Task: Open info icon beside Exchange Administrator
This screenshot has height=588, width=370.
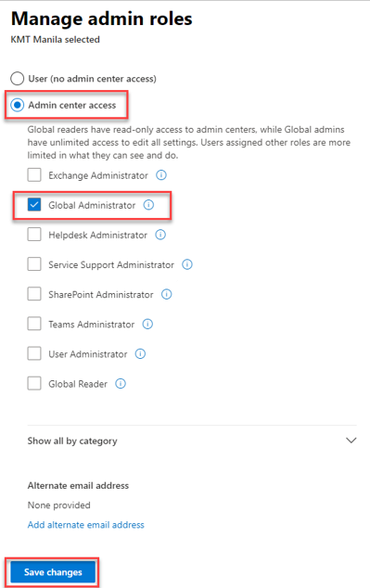Action: tap(161, 175)
